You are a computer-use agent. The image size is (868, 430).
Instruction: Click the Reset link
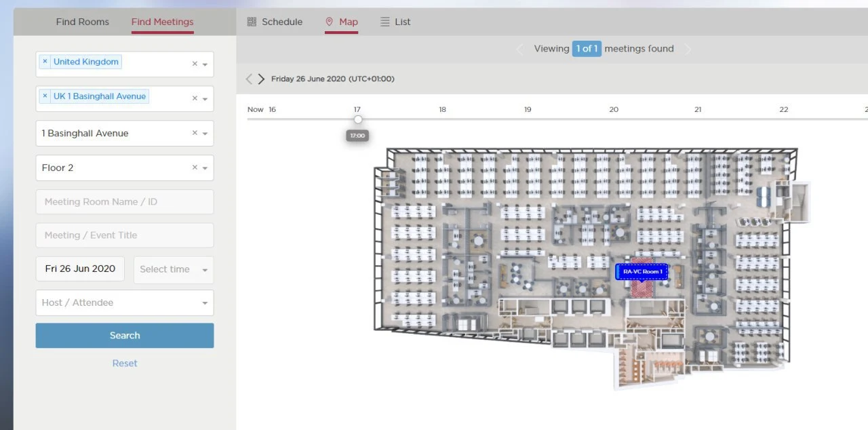(x=125, y=364)
